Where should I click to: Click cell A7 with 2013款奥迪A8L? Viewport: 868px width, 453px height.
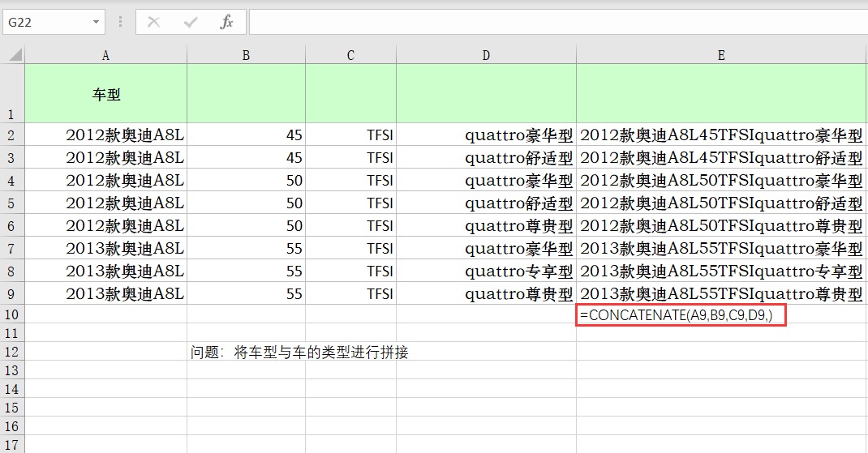click(105, 248)
